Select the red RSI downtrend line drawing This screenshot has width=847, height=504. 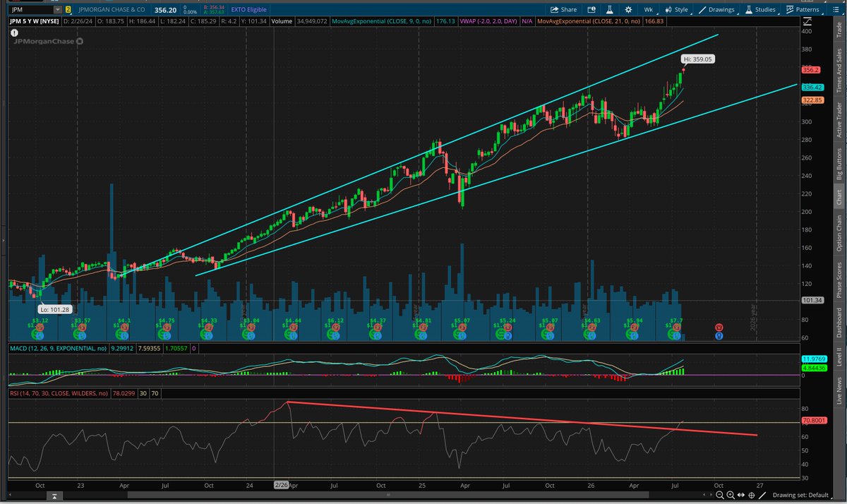click(x=522, y=419)
